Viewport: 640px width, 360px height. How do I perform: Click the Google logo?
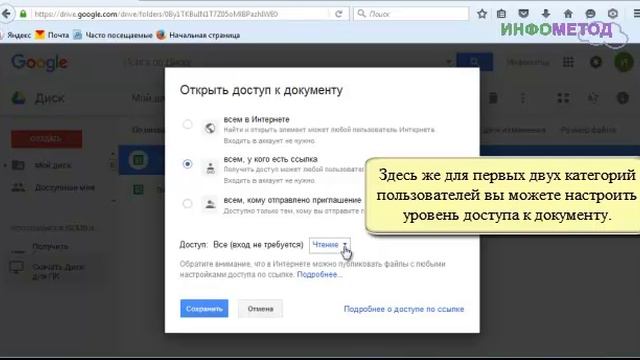(40, 62)
